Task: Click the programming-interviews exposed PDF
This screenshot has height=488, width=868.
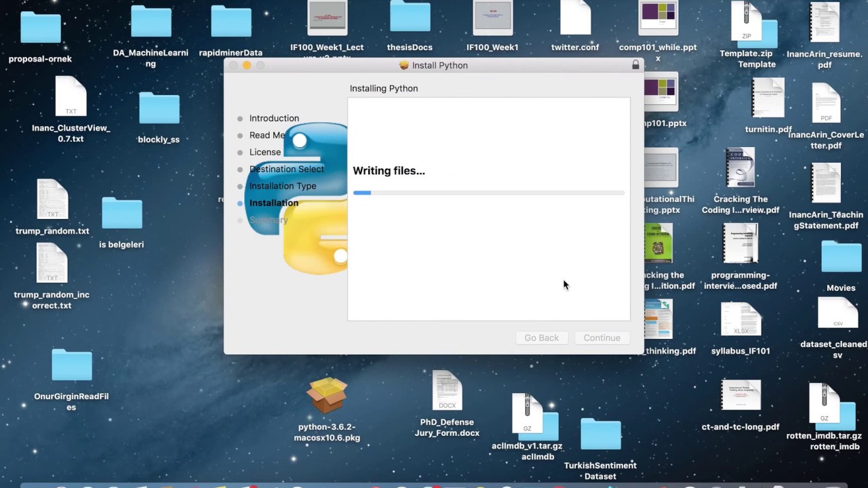Action: [x=741, y=244]
